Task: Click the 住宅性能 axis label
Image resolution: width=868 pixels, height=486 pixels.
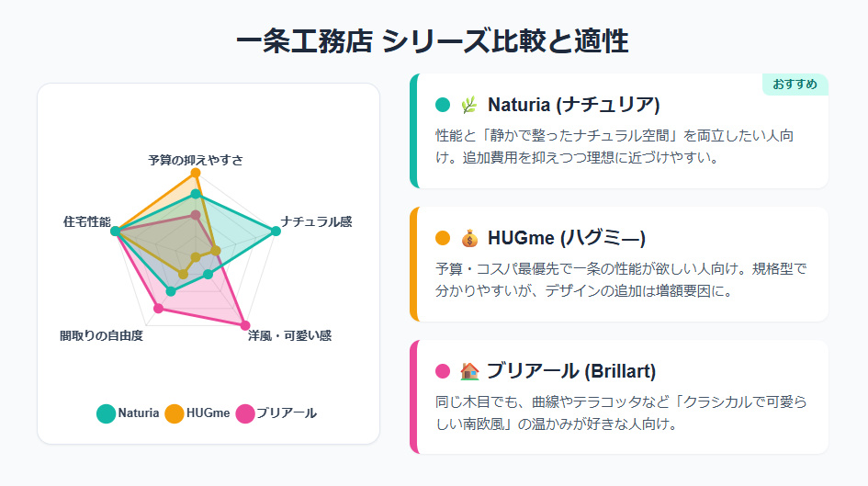Action: (x=86, y=222)
